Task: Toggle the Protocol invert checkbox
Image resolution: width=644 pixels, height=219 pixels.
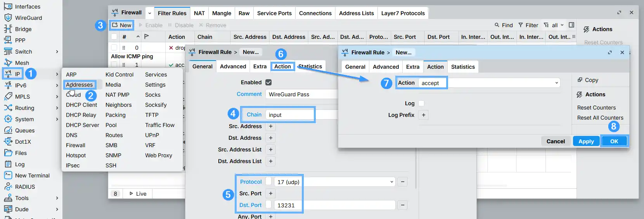Action: pos(268,182)
